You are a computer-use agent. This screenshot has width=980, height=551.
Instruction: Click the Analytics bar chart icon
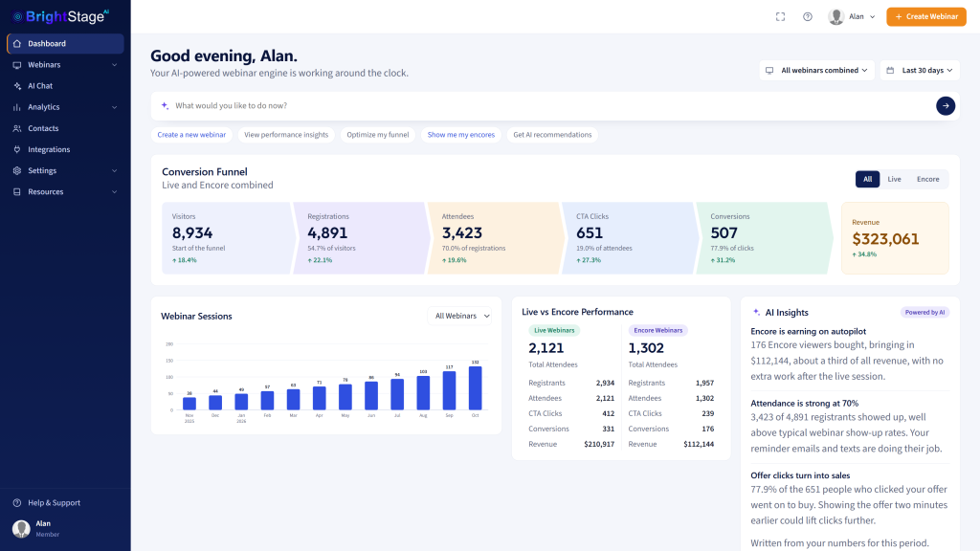coord(17,107)
